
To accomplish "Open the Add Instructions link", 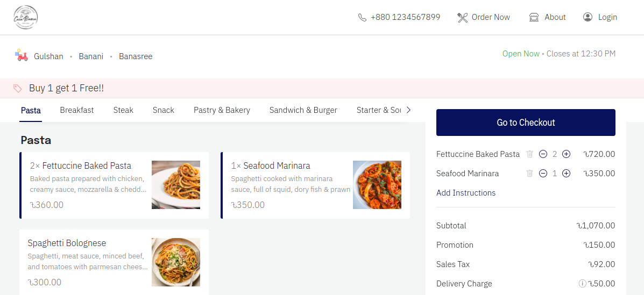I will pos(466,193).
